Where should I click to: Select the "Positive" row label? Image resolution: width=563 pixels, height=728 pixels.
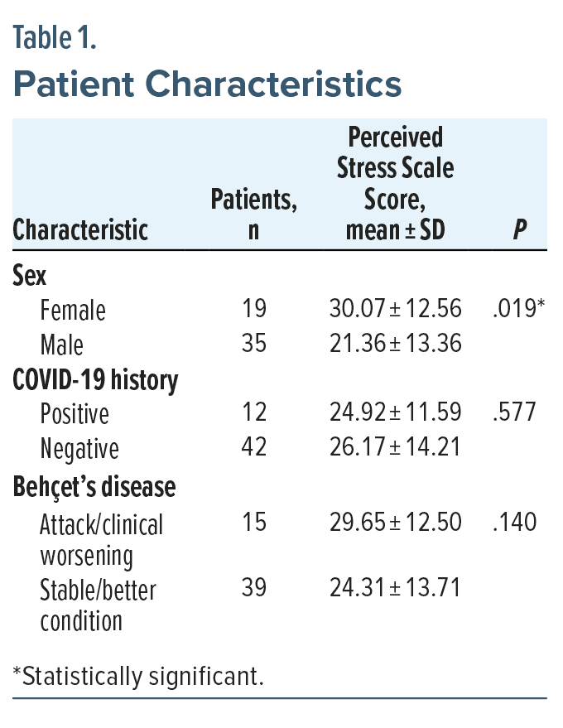[75, 413]
